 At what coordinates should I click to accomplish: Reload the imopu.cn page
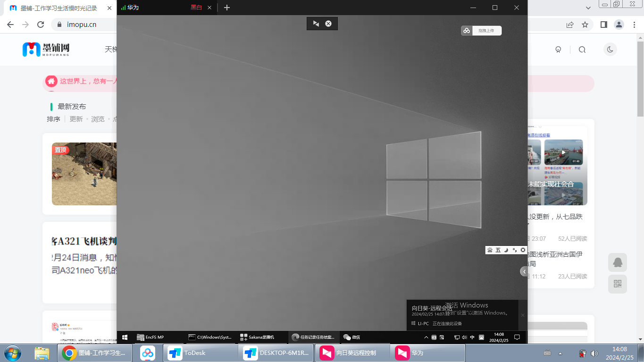(41, 25)
